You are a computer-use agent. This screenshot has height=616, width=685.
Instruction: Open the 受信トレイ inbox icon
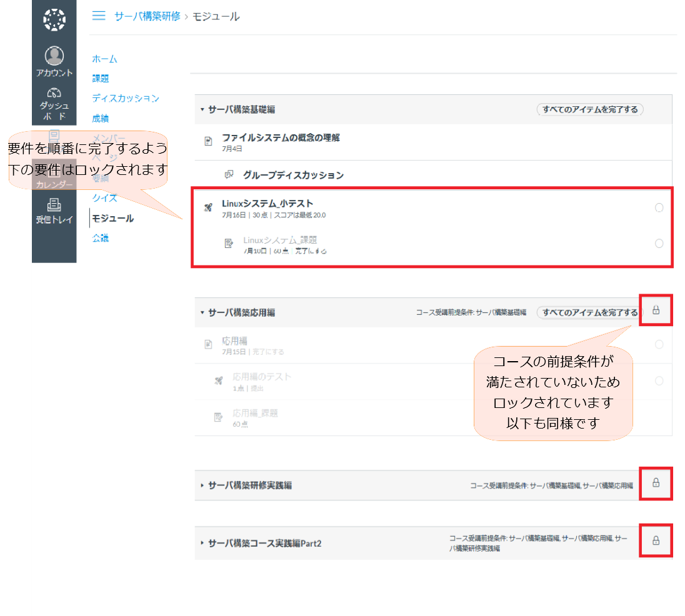(54, 204)
